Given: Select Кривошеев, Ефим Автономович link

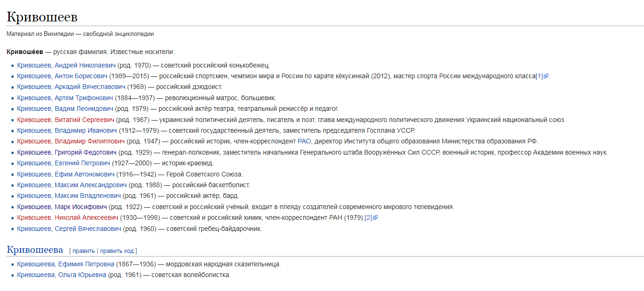Looking at the screenshot, I should 66,174.
